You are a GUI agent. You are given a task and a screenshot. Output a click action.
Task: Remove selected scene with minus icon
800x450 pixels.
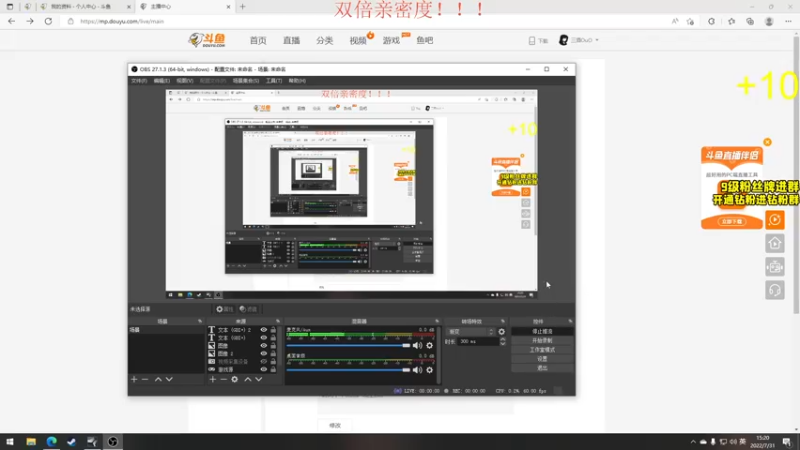coord(145,380)
